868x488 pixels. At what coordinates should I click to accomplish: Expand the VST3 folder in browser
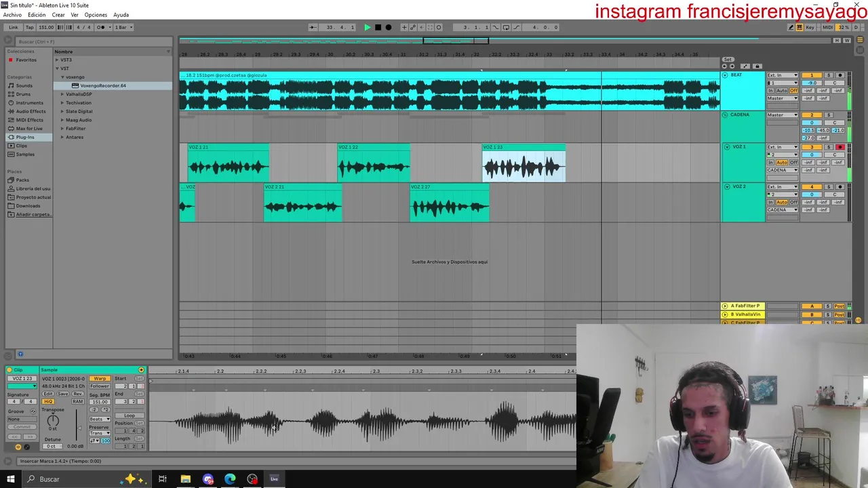click(57, 60)
